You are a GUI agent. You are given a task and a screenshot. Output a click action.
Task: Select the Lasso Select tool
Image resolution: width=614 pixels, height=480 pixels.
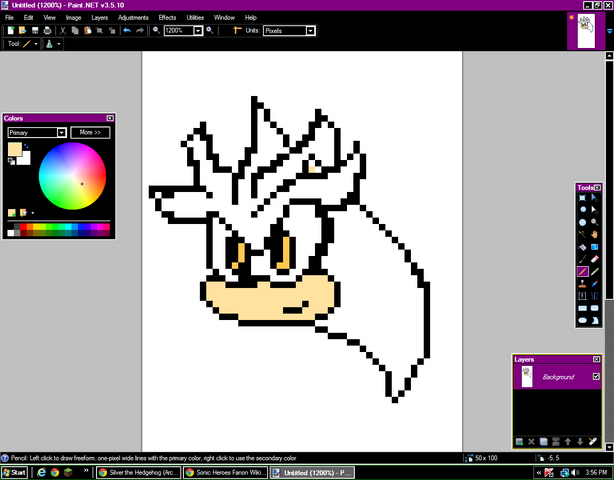tap(583, 210)
